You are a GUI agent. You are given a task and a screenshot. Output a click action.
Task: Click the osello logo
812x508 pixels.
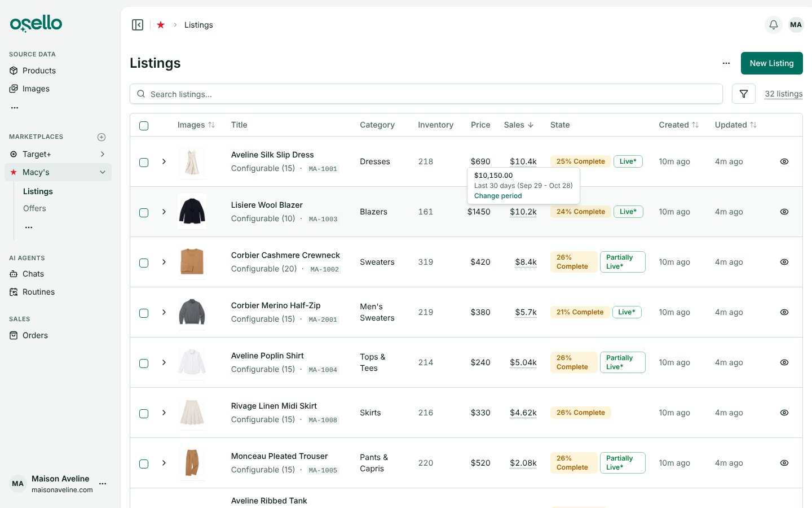click(36, 24)
